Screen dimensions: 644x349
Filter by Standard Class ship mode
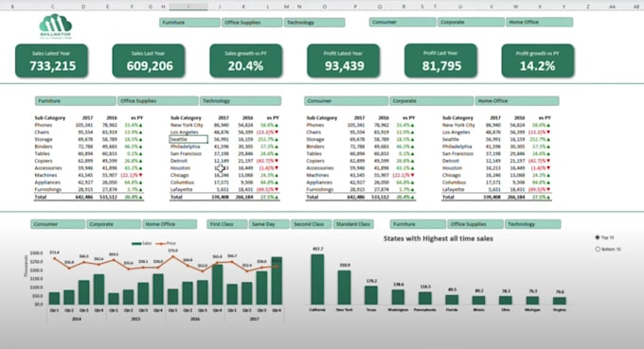[353, 224]
